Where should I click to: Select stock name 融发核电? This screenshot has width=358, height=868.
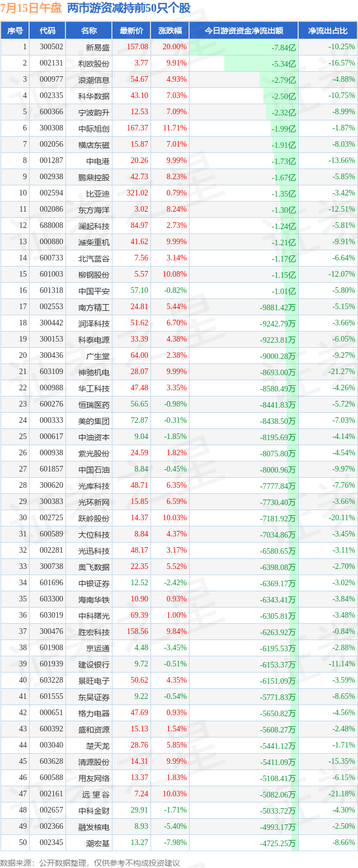(94, 827)
